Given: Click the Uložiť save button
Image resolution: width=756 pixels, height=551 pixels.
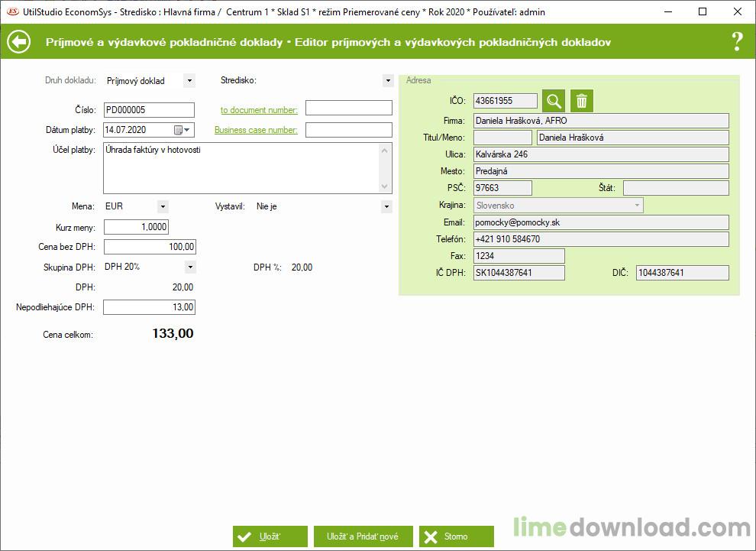Looking at the screenshot, I should pyautogui.click(x=270, y=536).
